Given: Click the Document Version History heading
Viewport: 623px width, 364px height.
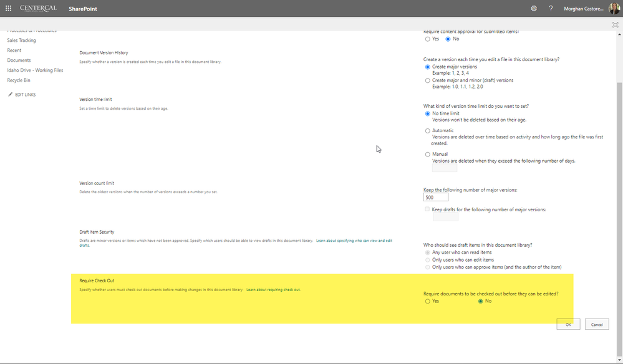Looking at the screenshot, I should (x=104, y=52).
